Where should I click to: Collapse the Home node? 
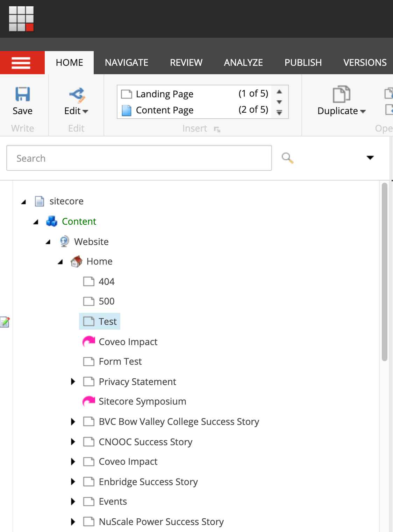pos(60,262)
